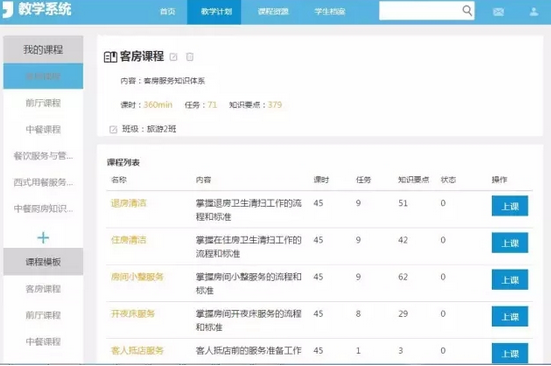The width and height of the screenshot is (551, 366).
Task: Click the task count 71
Action: pos(212,105)
